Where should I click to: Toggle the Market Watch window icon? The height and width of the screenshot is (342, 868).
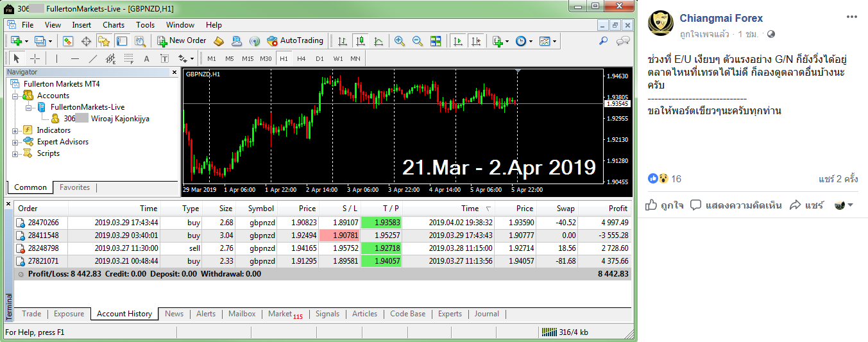pyautogui.click(x=68, y=41)
